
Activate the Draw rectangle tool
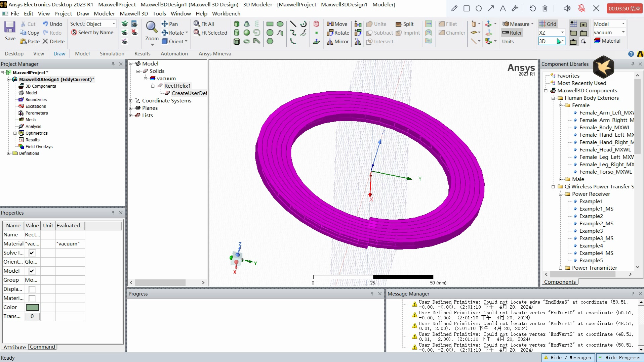270,24
